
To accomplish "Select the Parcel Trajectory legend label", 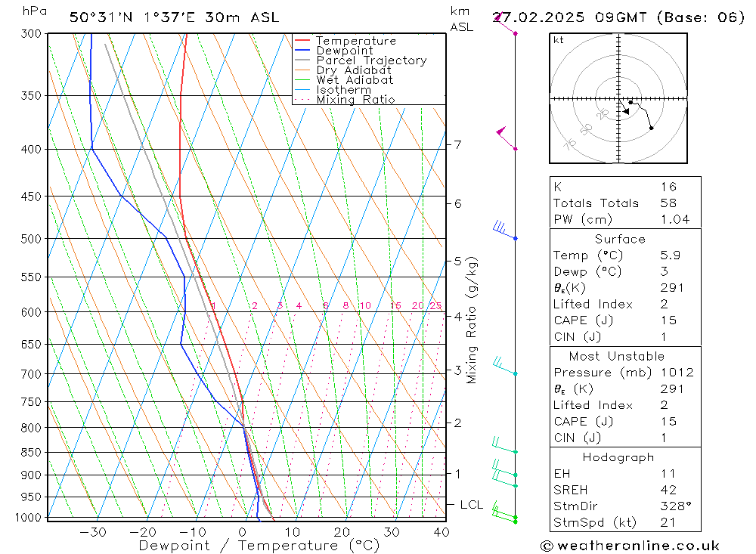I will (x=371, y=60).
